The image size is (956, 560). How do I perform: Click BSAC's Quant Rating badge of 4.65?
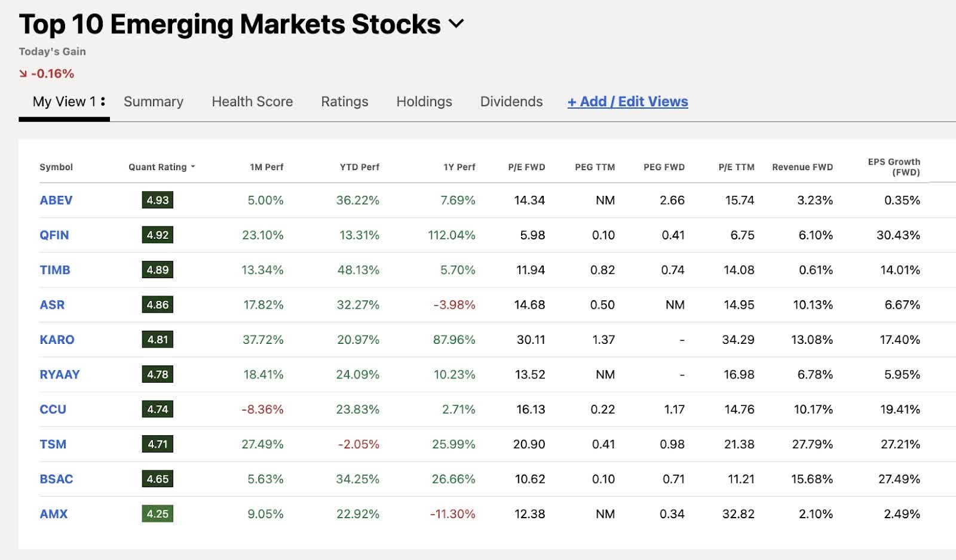pos(157,479)
